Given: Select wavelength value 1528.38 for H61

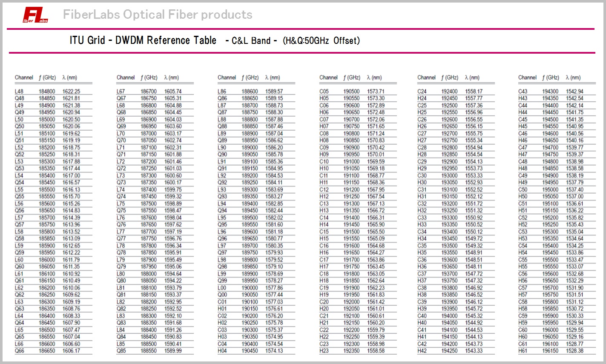Looking at the screenshot, I should (x=574, y=351).
